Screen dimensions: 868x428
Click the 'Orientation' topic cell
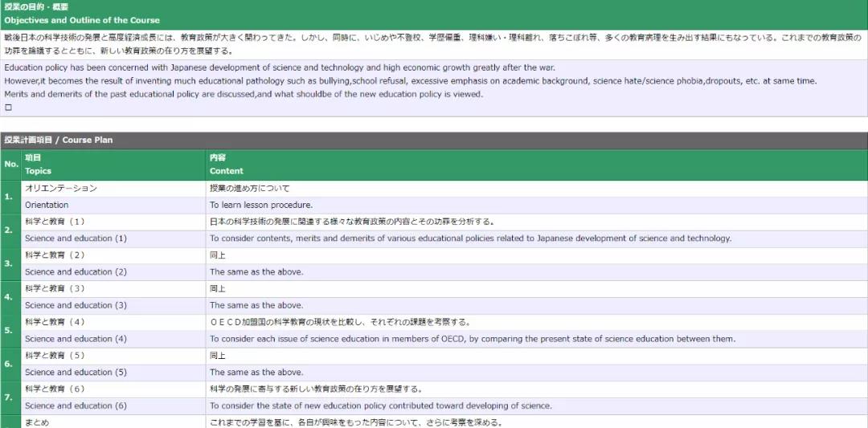pos(113,205)
